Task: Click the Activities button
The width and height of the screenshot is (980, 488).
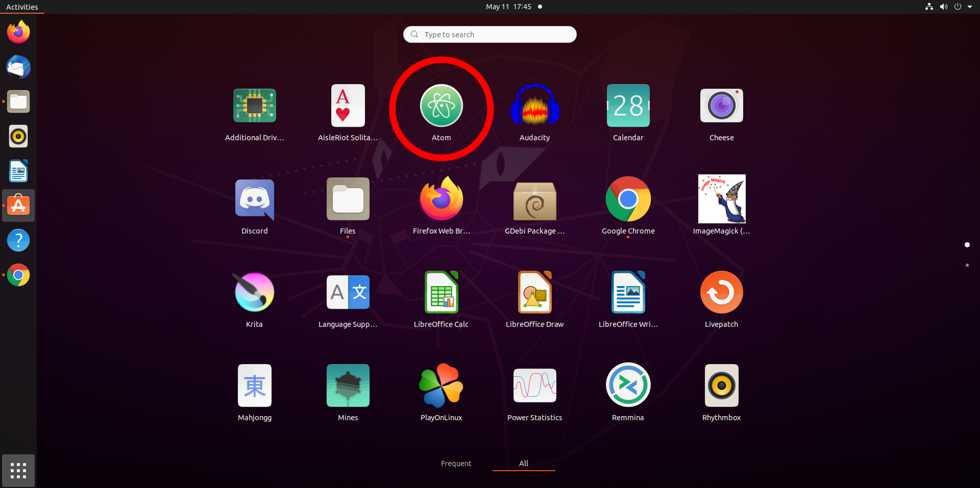Action: coord(22,7)
